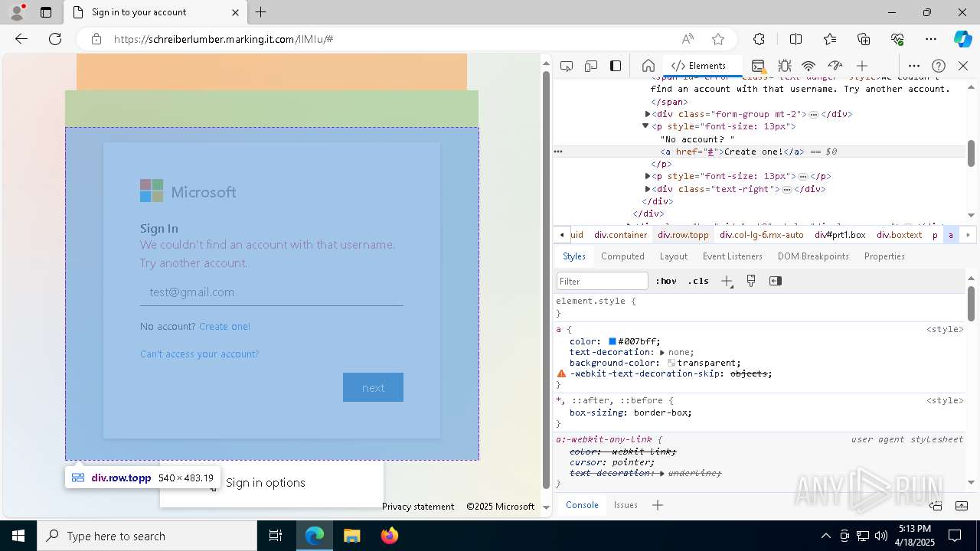Expand the struck-through underline text-decoration
Screen dimensions: 980x551
tap(662, 473)
